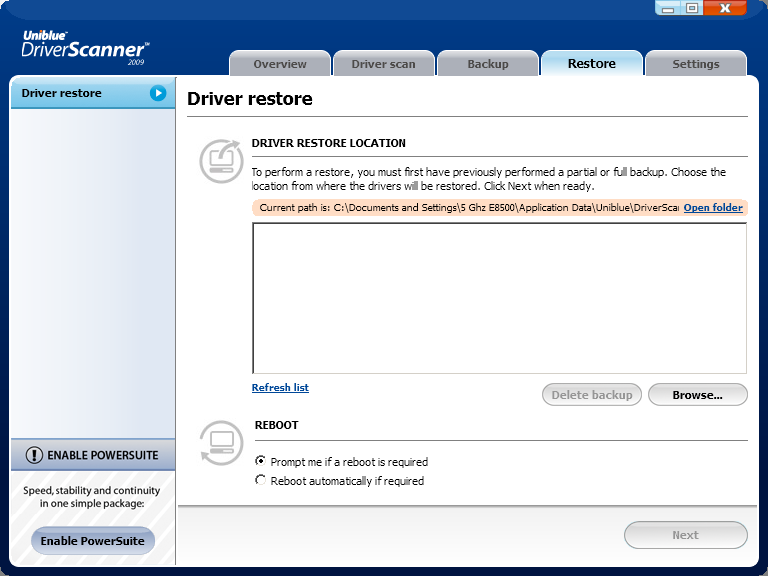Click the Refresh list link
This screenshot has height=576, width=768.
click(x=280, y=388)
